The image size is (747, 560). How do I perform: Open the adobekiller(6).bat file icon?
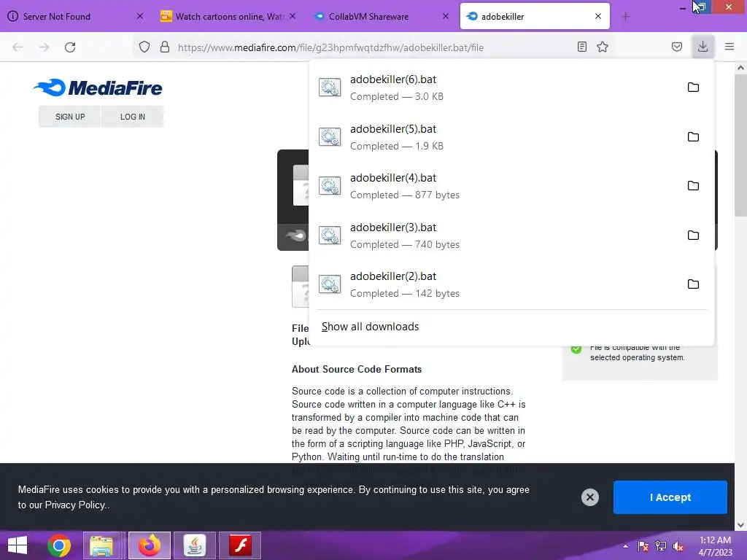pos(330,87)
